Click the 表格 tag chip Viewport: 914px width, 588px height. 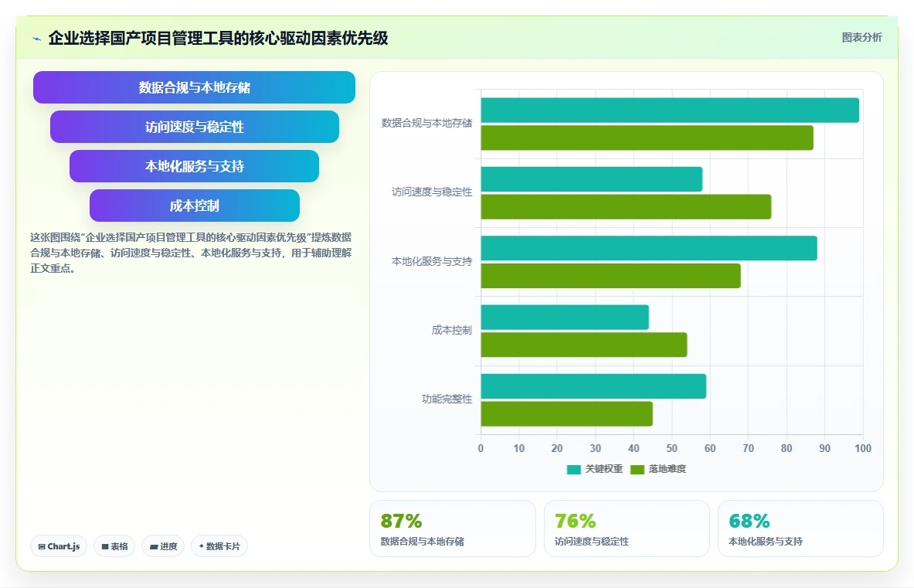114,546
